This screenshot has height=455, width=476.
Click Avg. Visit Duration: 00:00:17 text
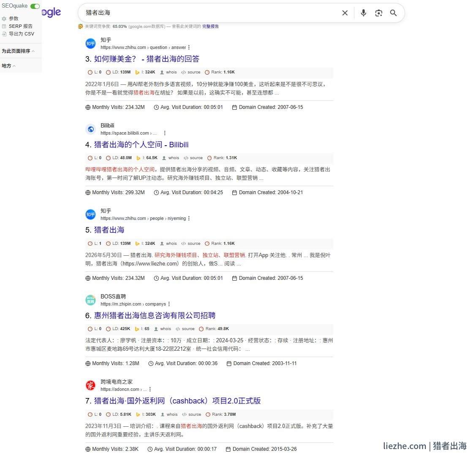(x=182, y=449)
